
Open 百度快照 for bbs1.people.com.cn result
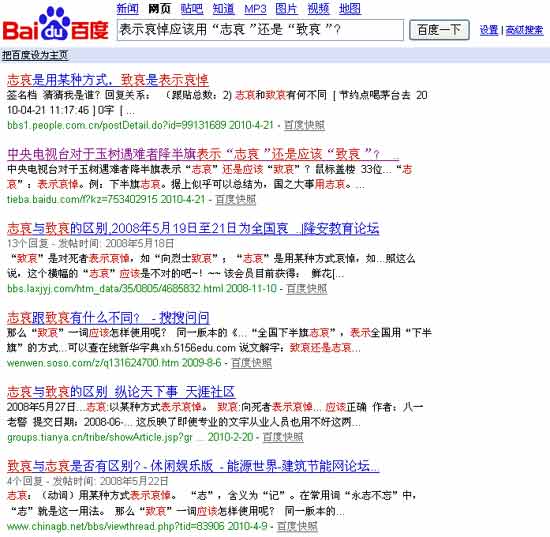tap(304, 125)
